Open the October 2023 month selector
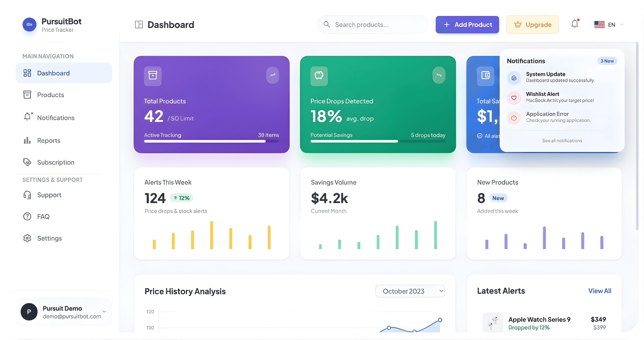The height and width of the screenshot is (340, 644). (410, 291)
